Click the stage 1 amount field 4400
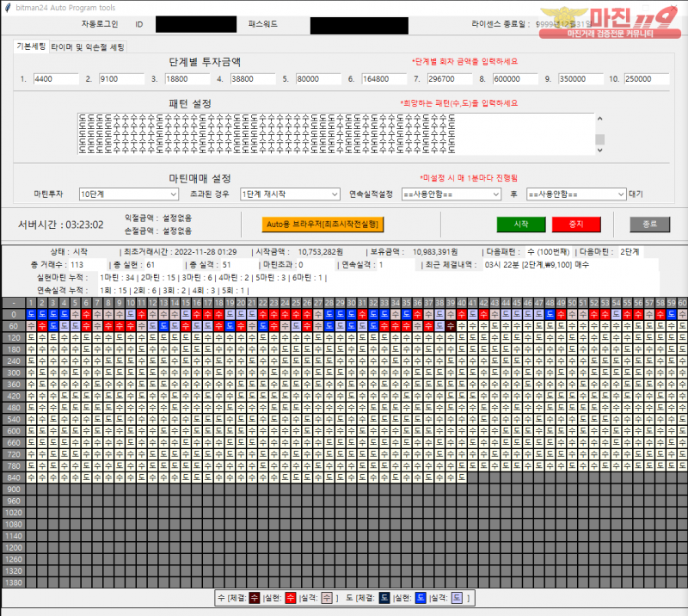The image size is (688, 616). pos(56,79)
